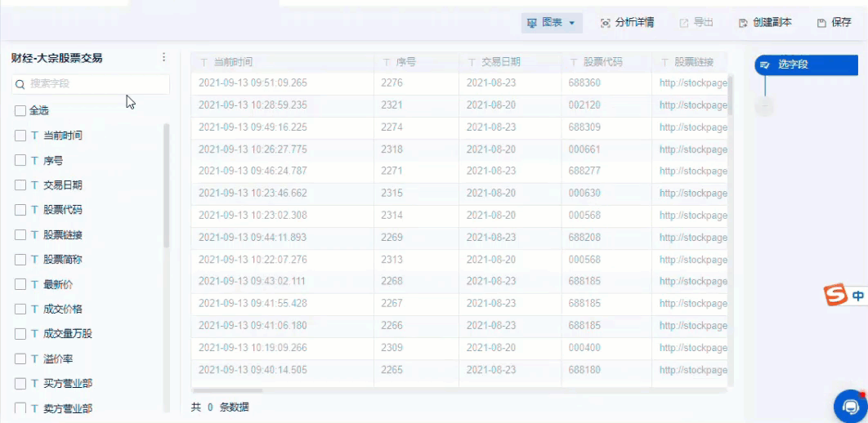Screen dimensions: 868x423
Task: Click the T type icon beside 股票简称 field
Action: click(34, 260)
